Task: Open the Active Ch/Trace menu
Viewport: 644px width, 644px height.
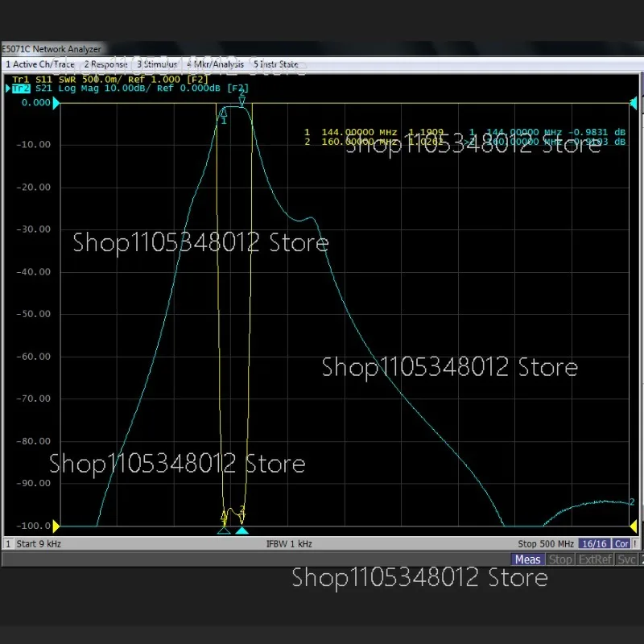Action: (x=39, y=64)
